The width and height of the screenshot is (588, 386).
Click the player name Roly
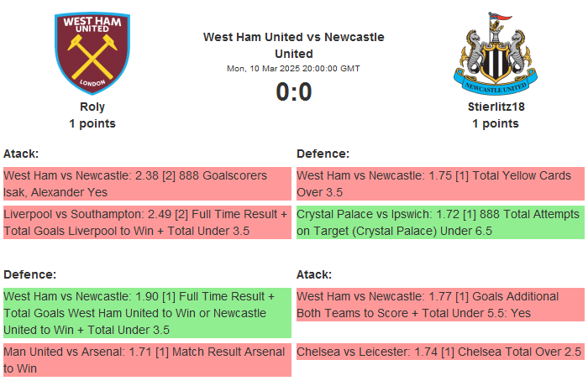coord(92,107)
